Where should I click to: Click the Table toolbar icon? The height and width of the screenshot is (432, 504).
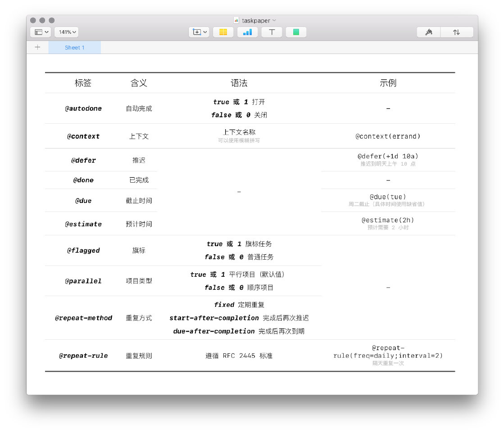click(223, 32)
